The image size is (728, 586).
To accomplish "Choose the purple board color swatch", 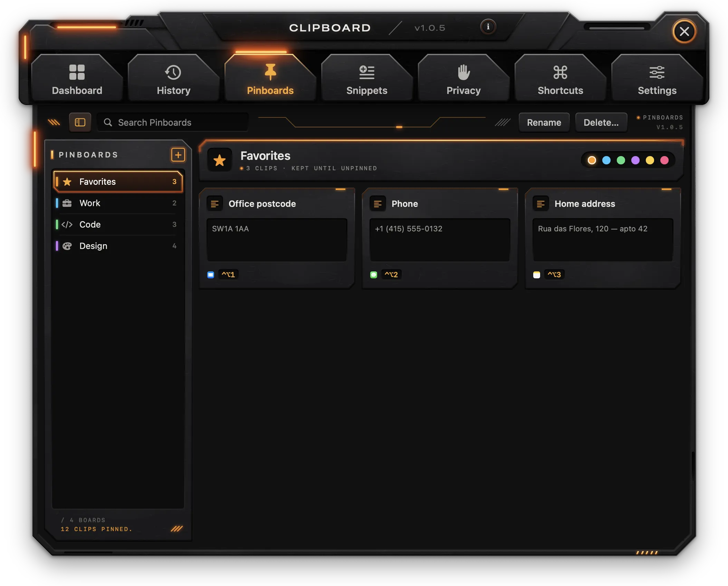I will coord(635,160).
